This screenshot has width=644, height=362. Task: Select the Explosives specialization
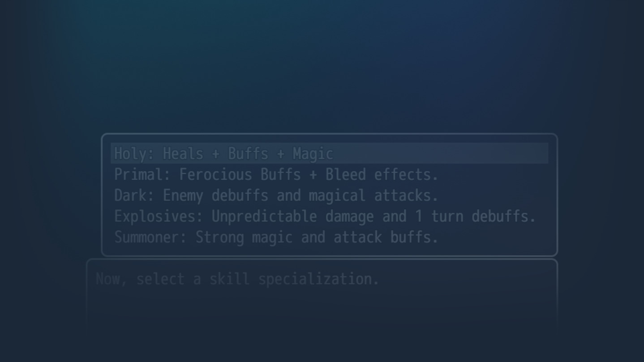point(325,217)
